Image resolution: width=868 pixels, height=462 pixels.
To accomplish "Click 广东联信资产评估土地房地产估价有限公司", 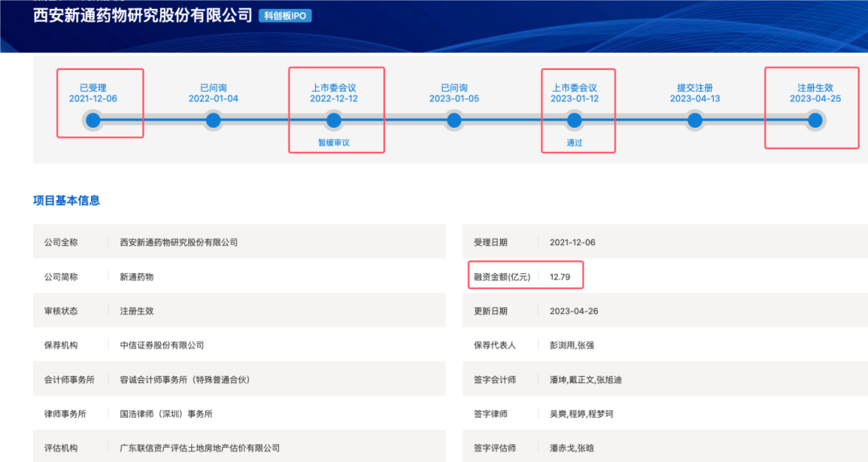I will 200,448.
